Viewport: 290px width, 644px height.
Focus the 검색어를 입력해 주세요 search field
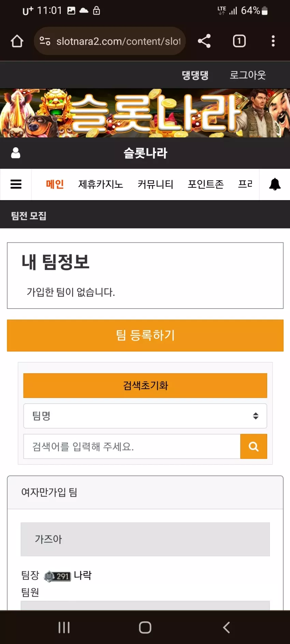[132, 446]
